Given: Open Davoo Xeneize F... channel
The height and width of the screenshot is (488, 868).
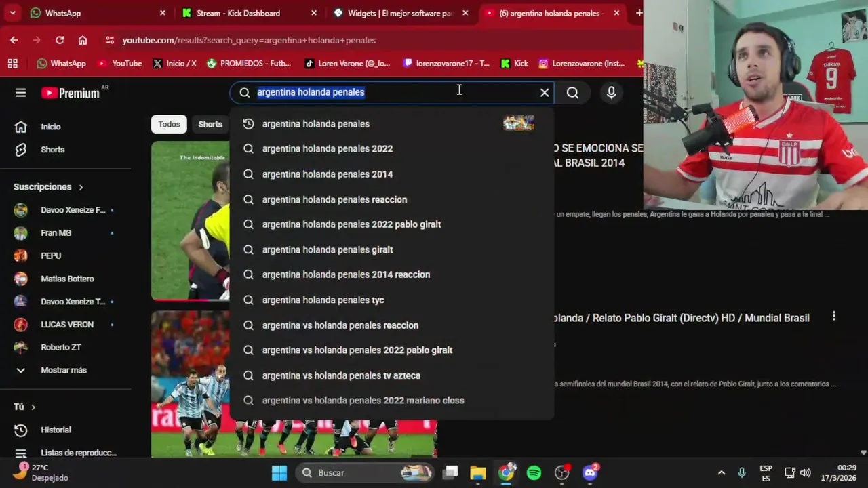Looking at the screenshot, I should 65,210.
